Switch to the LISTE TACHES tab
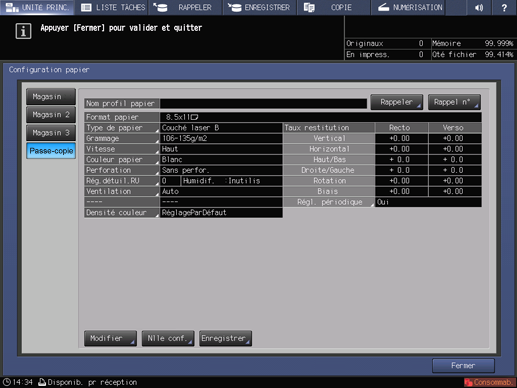Screen dimensions: 517x388 [113, 7]
